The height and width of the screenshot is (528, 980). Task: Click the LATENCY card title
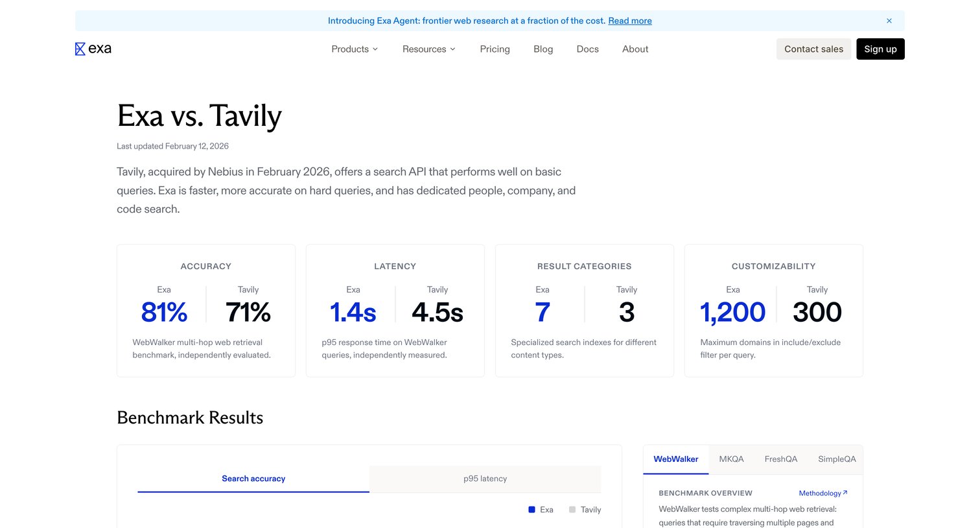[395, 267]
